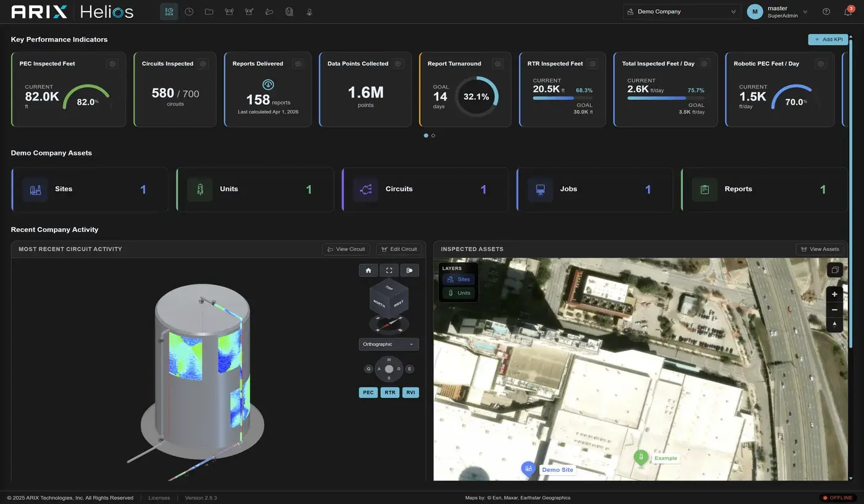Click the green Example unit map pin
This screenshot has width=864, height=504.
(641, 458)
